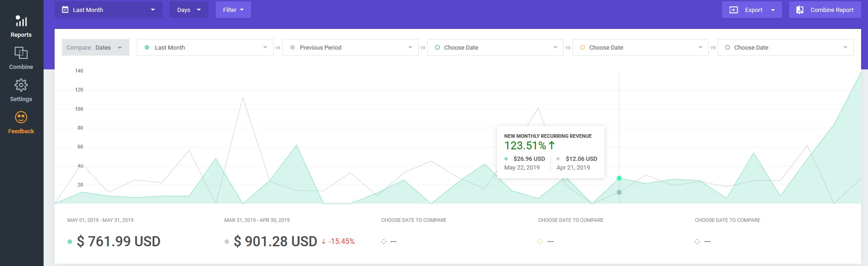Click the green data point on chart
Viewport: 868px width, 266px height.
[619, 178]
